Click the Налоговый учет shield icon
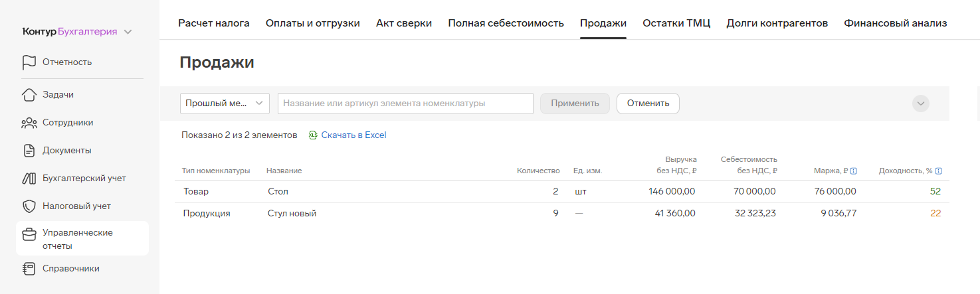The height and width of the screenshot is (294, 980). coord(29,206)
